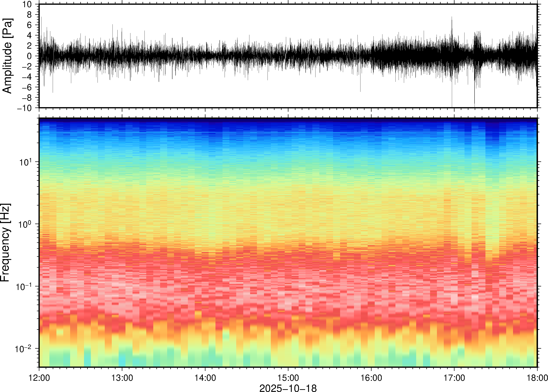The height and width of the screenshot is (392, 548).
Task: Click the 14:00 time axis label
Action: click(x=205, y=378)
